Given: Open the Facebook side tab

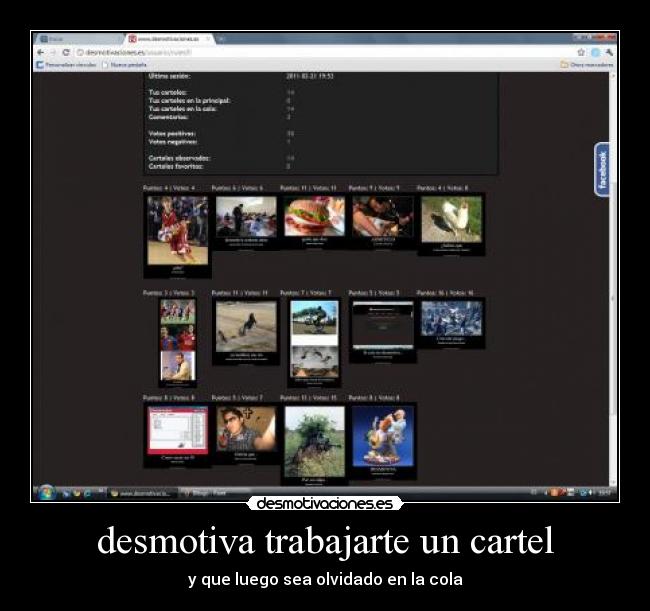Looking at the screenshot, I should tap(602, 170).
